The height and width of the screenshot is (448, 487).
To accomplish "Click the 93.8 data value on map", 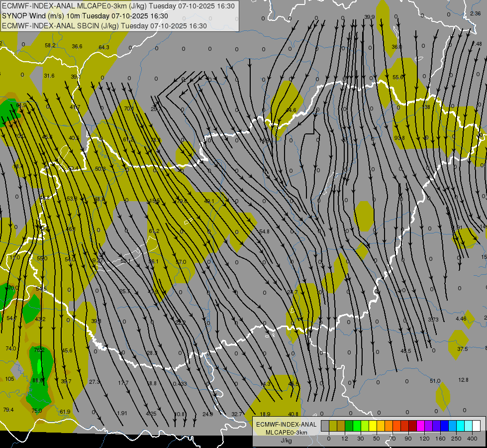I will click(399, 138).
